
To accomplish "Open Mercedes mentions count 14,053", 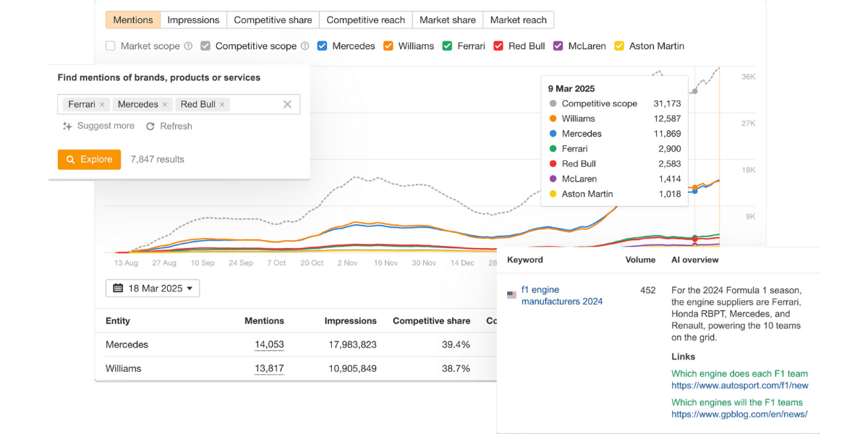I will coord(269,344).
